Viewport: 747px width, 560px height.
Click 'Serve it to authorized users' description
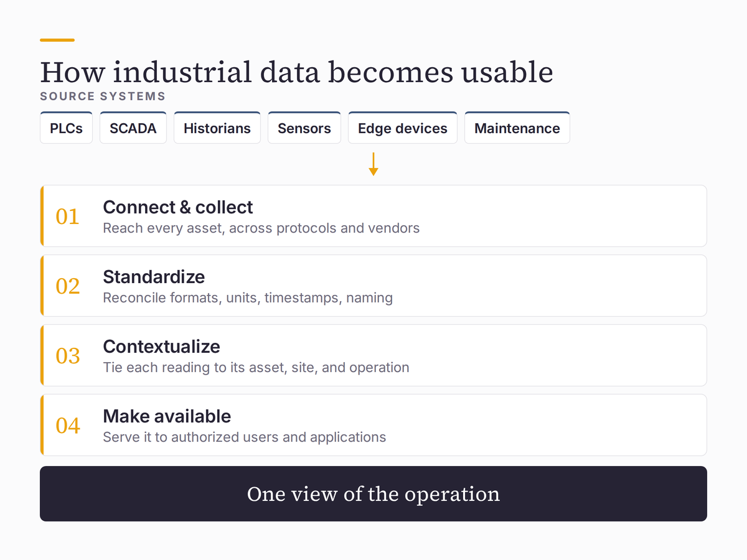pyautogui.click(x=245, y=437)
